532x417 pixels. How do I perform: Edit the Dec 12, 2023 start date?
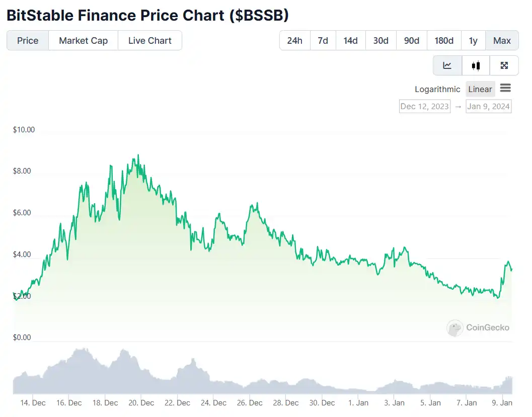(x=424, y=106)
